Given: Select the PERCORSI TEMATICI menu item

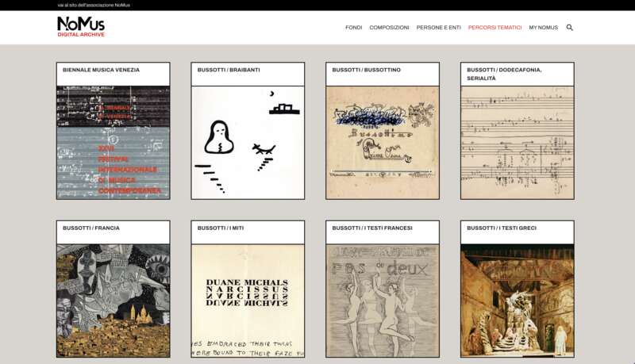Looking at the screenshot, I should pos(495,28).
